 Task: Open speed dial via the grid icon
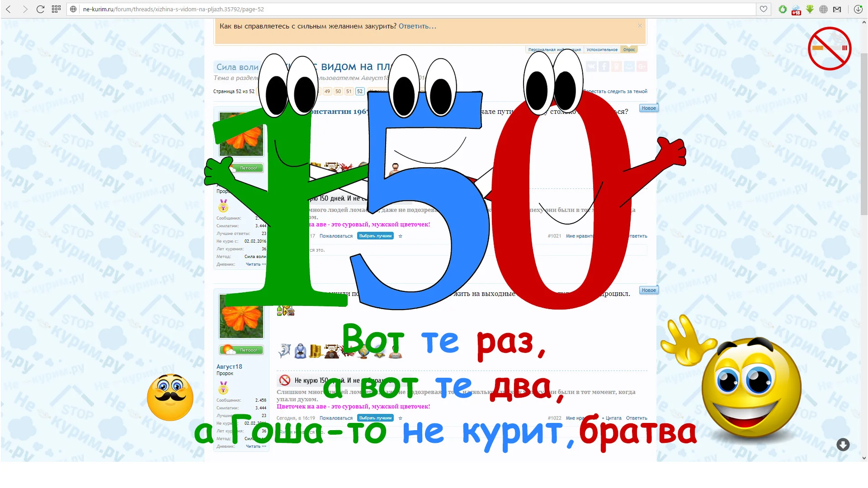(x=56, y=9)
